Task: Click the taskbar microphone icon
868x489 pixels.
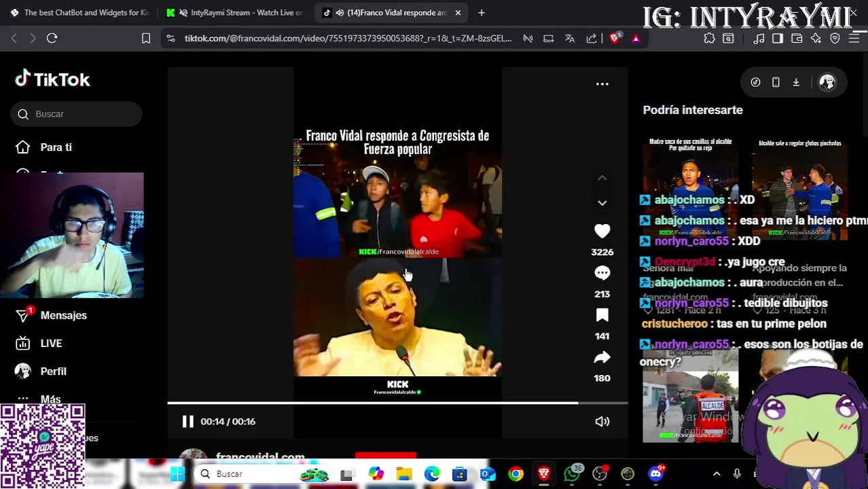Action: coord(737,474)
